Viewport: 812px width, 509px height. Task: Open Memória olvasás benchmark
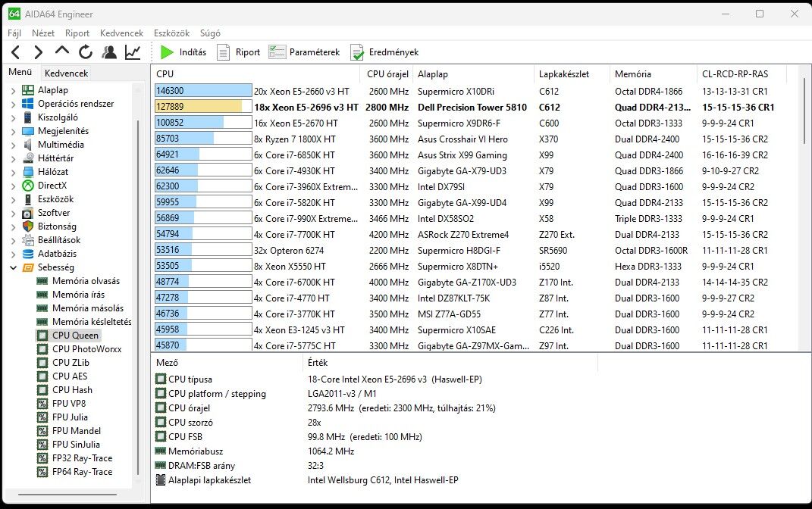tap(86, 281)
